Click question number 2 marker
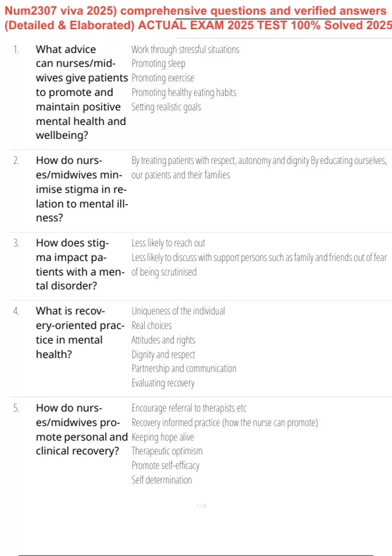The height and width of the screenshot is (556, 392). point(16,161)
